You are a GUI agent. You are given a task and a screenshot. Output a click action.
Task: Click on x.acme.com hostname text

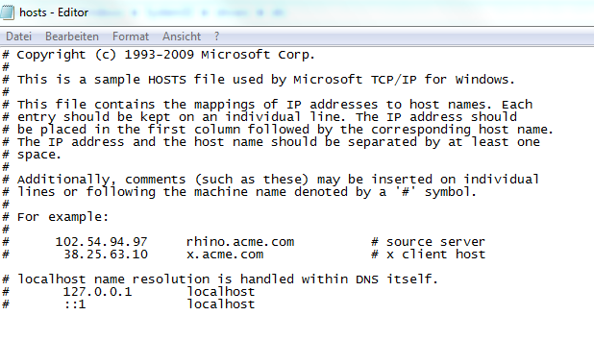tap(225, 255)
